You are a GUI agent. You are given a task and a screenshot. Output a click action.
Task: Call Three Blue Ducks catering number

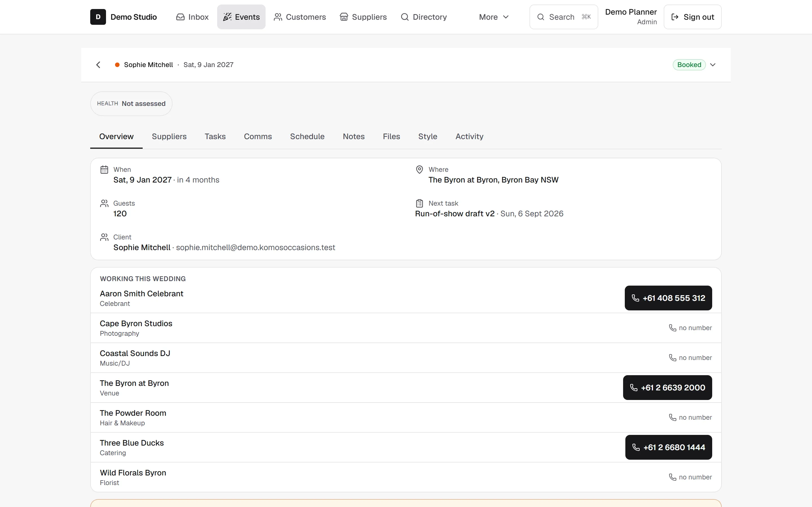coord(669,447)
